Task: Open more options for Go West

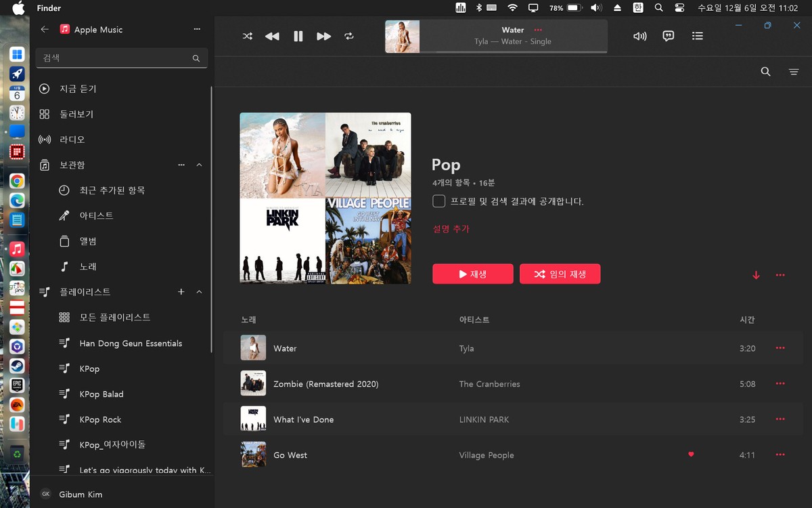Action: (x=780, y=454)
